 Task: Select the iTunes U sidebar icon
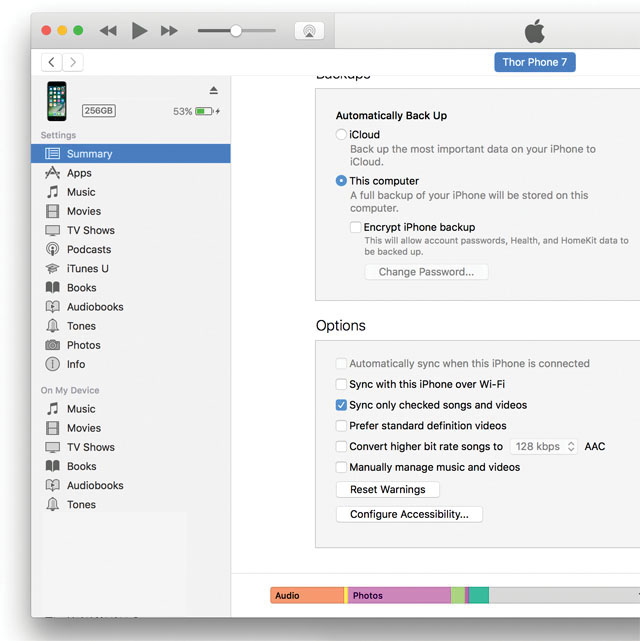tap(52, 269)
